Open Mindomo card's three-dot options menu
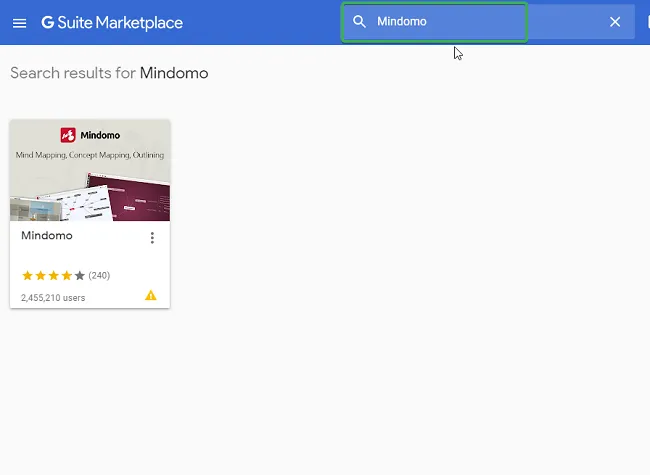Image resolution: width=650 pixels, height=475 pixels. pos(152,238)
